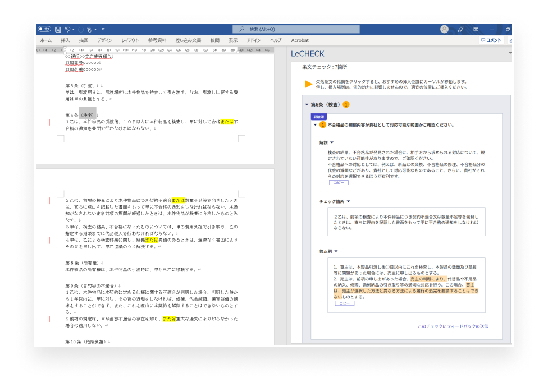Click the 第６条（検査） heading in document

[80, 115]
